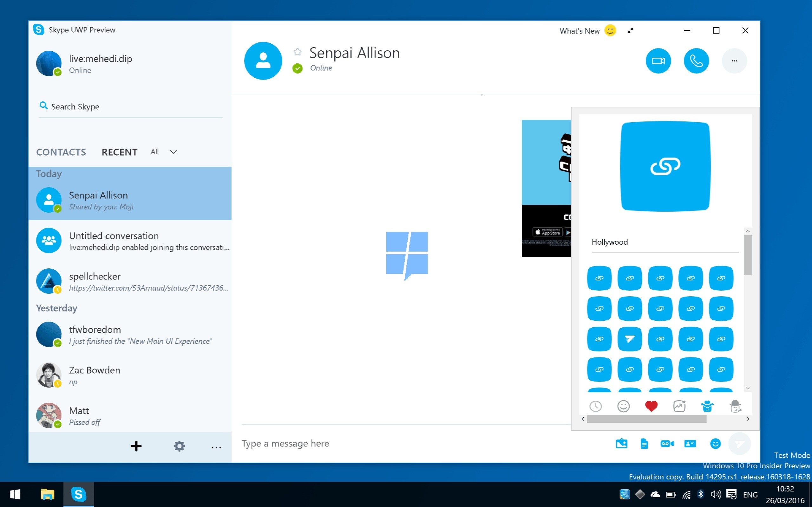The height and width of the screenshot is (507, 812).
Task: Start a voice call with Senpai Allison
Action: pyautogui.click(x=696, y=61)
